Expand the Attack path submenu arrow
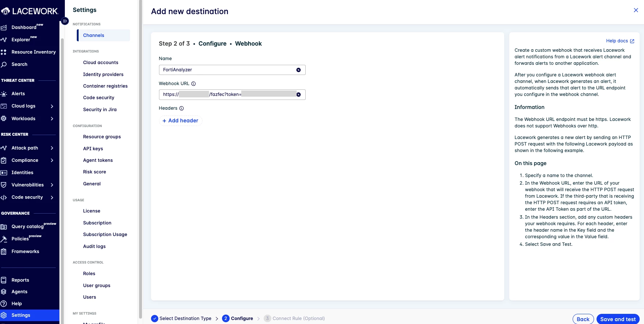The image size is (644, 324). [x=52, y=148]
